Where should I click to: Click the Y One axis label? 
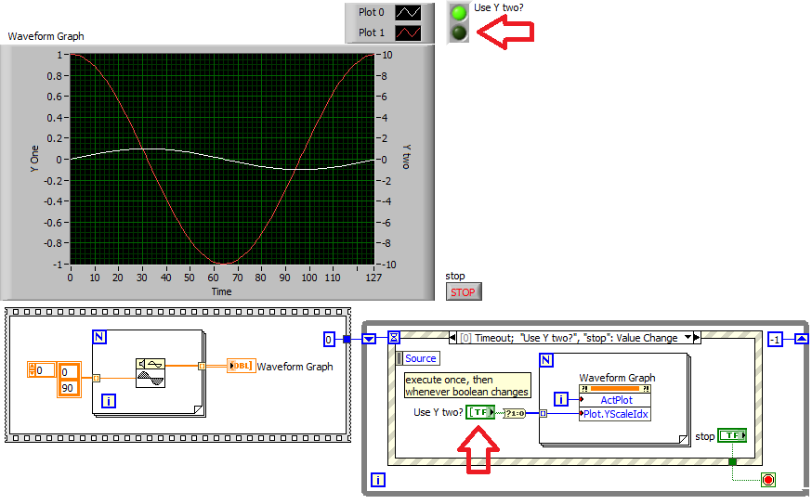pyautogui.click(x=34, y=159)
